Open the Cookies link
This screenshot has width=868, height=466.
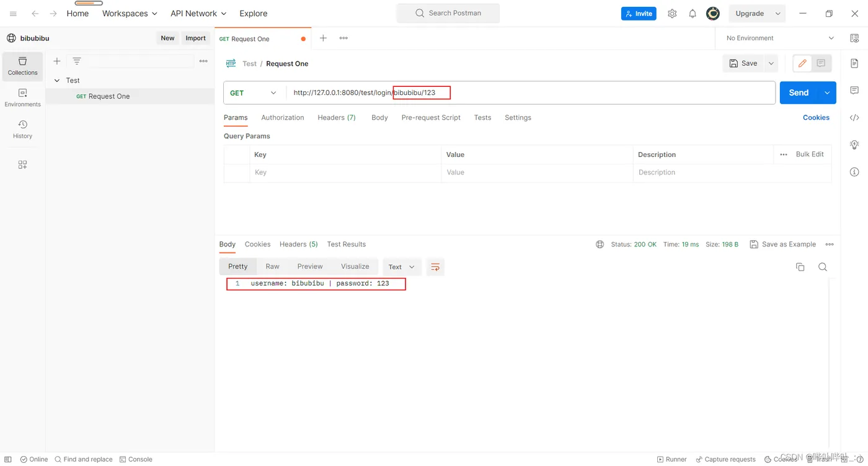pyautogui.click(x=816, y=118)
